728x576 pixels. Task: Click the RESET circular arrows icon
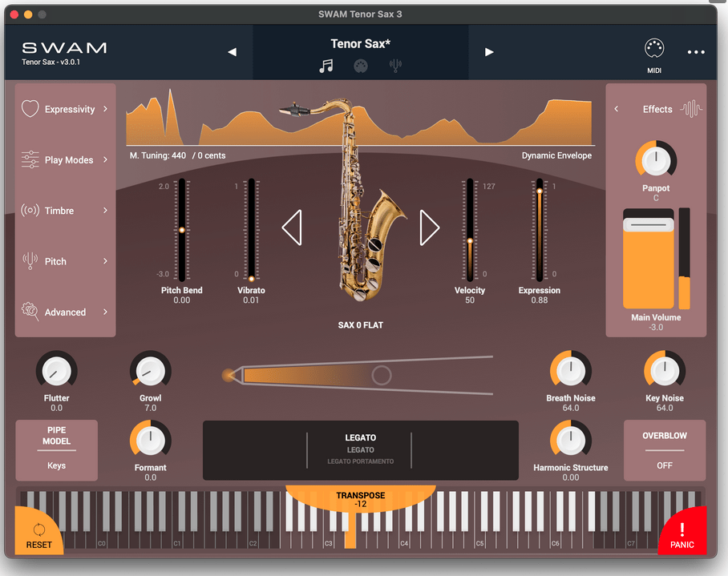pyautogui.click(x=38, y=530)
